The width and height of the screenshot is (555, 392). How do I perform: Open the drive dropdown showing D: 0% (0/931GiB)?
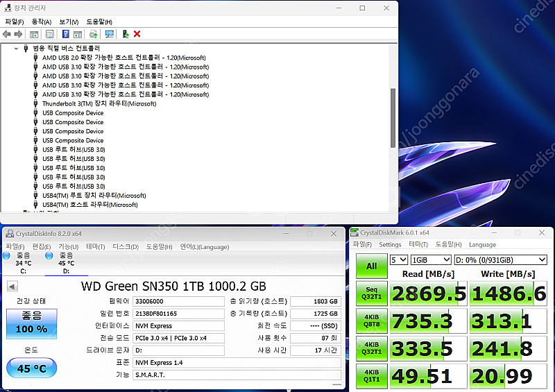(500, 260)
